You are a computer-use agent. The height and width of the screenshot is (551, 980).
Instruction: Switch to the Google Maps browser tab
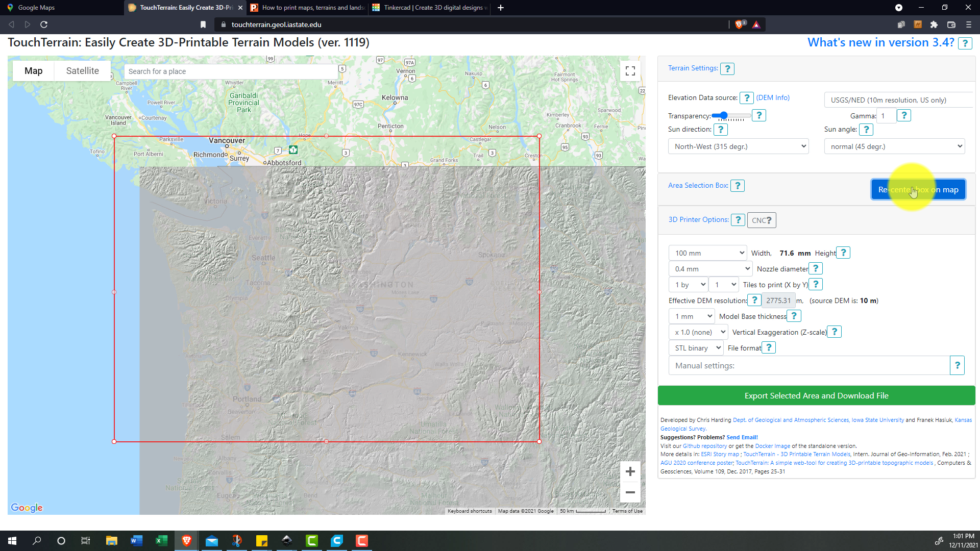coord(36,8)
